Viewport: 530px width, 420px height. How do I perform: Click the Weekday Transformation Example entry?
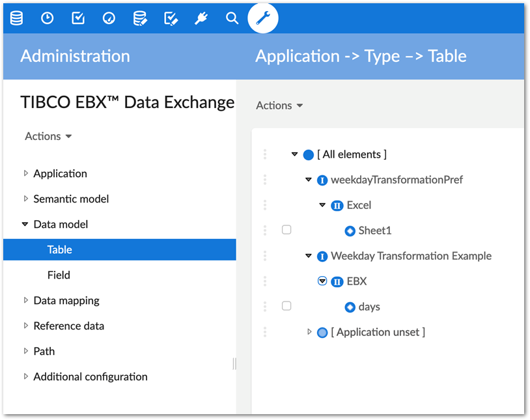(x=411, y=256)
